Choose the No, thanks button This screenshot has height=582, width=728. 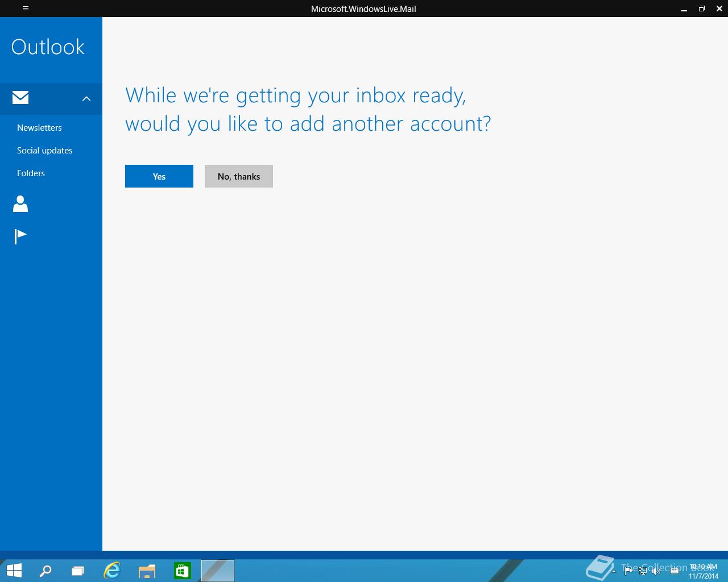click(239, 176)
